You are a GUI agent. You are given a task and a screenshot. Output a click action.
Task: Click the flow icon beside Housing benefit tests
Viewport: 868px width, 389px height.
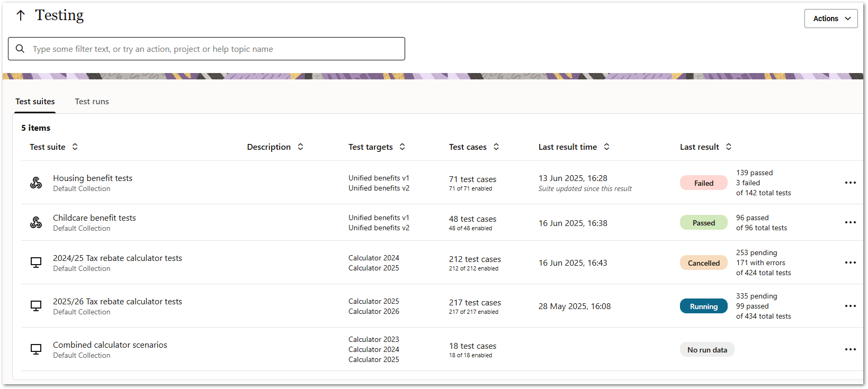35,182
